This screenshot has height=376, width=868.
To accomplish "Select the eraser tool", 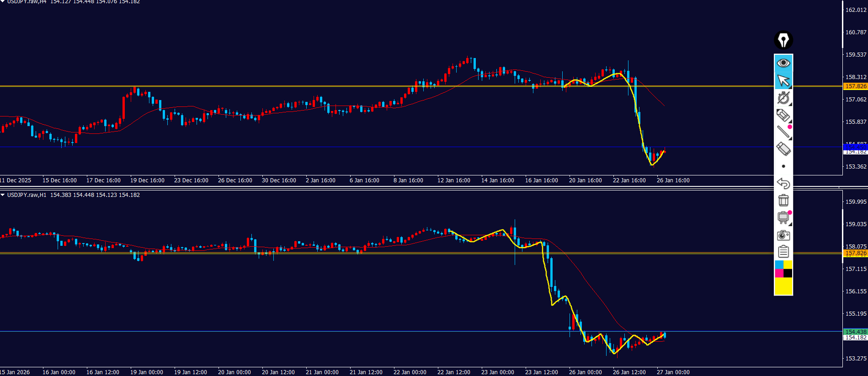I will [x=783, y=149].
